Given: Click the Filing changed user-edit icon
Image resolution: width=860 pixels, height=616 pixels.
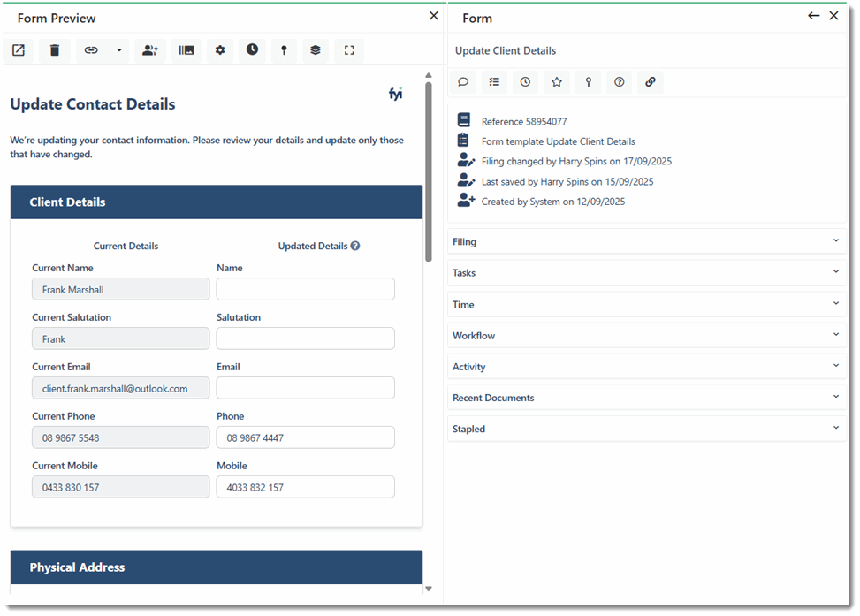Looking at the screenshot, I should pyautogui.click(x=466, y=160).
